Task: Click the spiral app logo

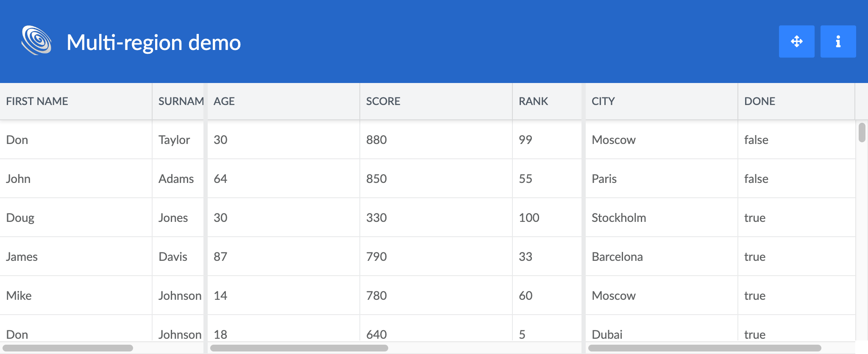Action: click(36, 41)
